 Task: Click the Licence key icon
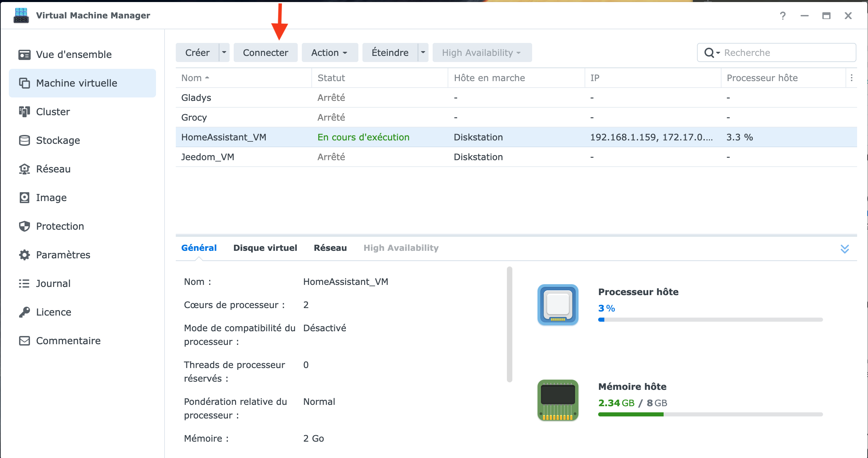(x=24, y=312)
